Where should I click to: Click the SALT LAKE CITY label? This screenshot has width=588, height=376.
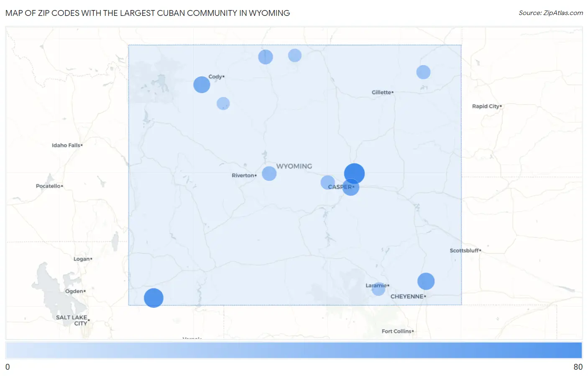[x=72, y=320]
